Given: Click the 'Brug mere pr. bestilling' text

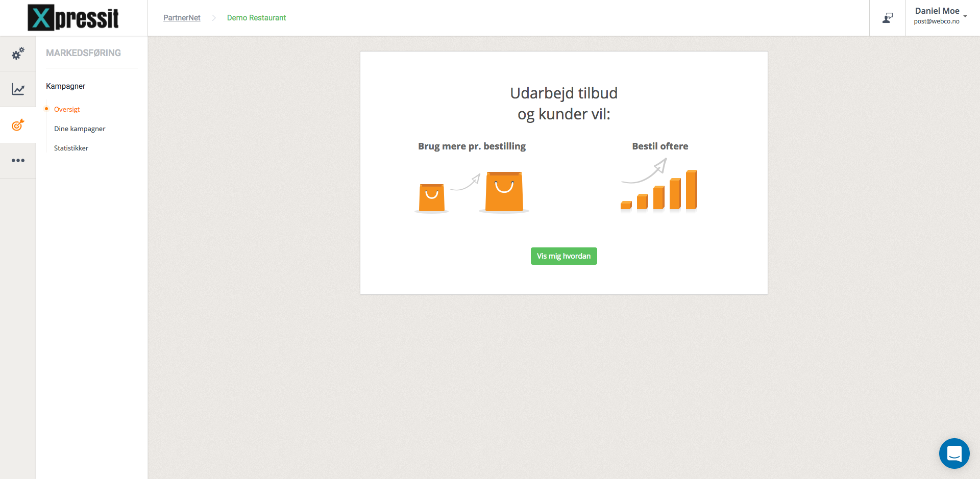Looking at the screenshot, I should point(472,146).
